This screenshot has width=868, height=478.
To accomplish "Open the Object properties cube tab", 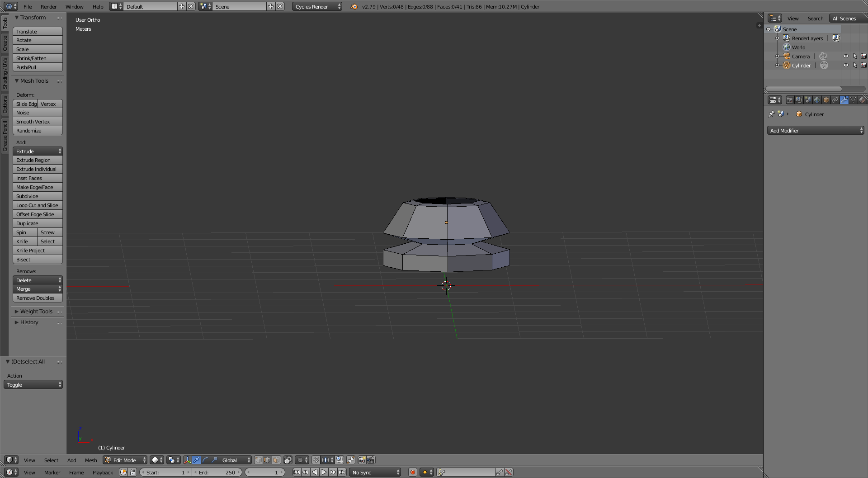I will tap(826, 100).
